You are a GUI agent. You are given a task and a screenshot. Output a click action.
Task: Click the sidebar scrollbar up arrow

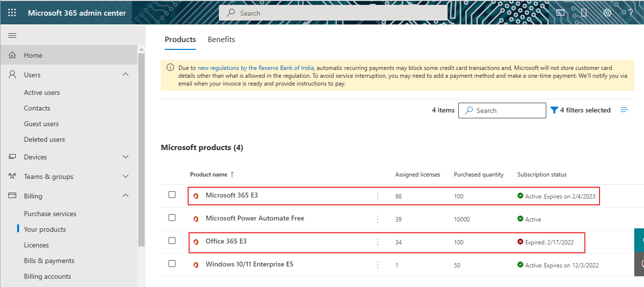coord(142,49)
